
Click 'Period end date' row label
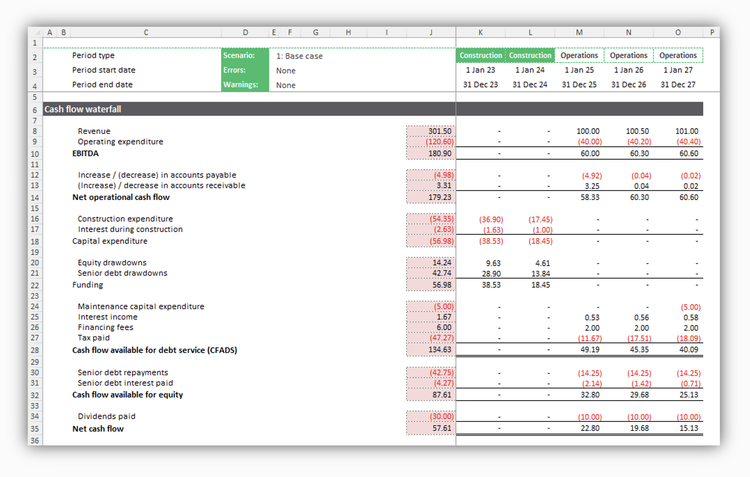click(x=102, y=85)
